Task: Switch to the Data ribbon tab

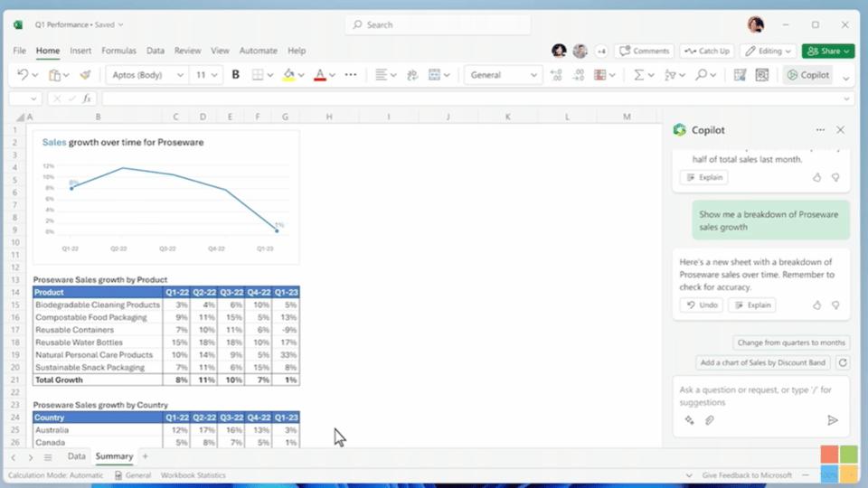Action: [155, 51]
